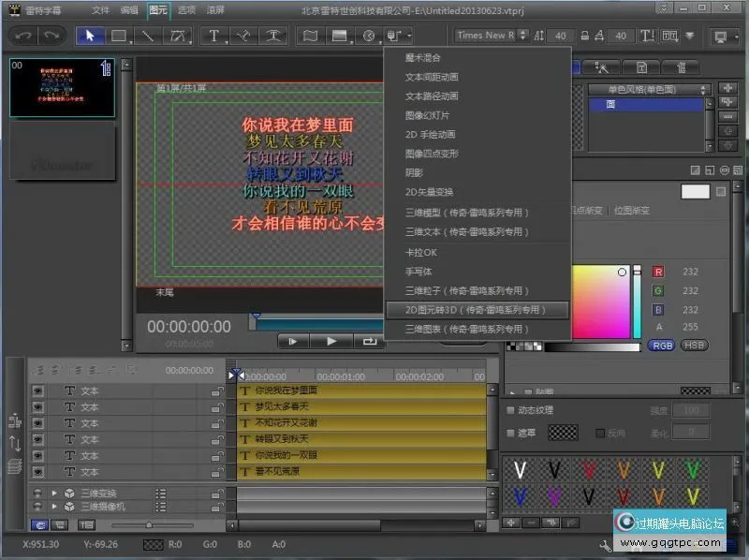This screenshot has width=749, height=560.
Task: Select the arrow selection tool
Action: pos(90,35)
